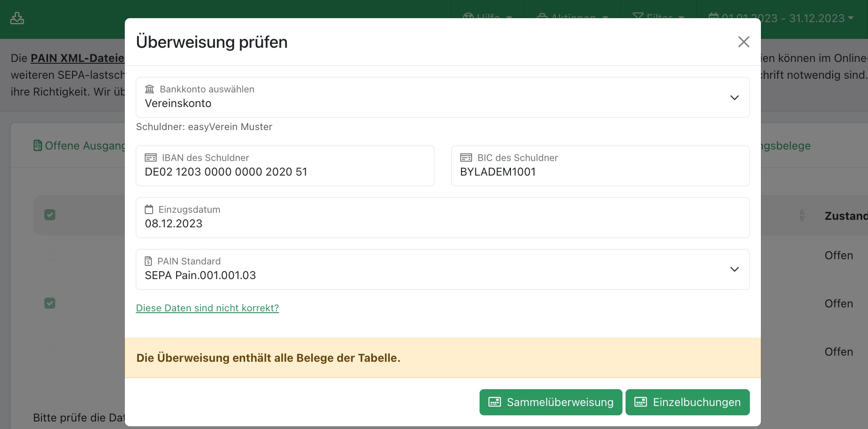Click the IBAN des Schuldner card icon
This screenshot has width=868, height=429.
(x=150, y=158)
